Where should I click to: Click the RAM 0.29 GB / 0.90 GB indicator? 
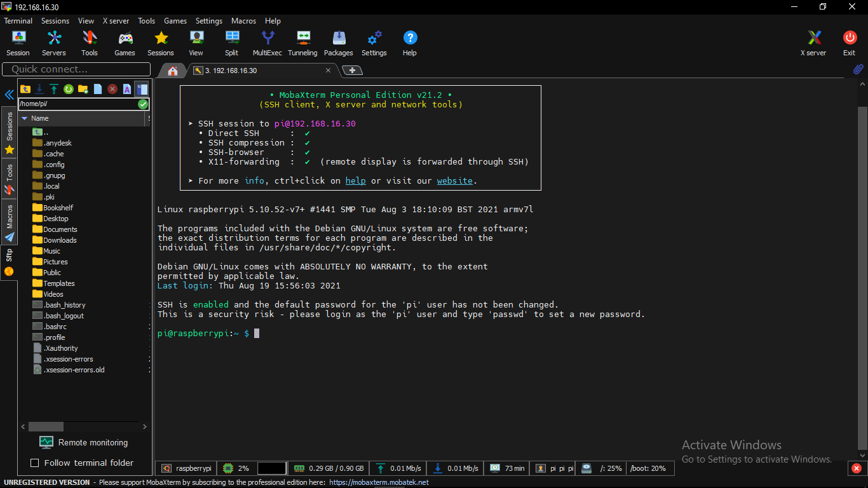coord(328,468)
